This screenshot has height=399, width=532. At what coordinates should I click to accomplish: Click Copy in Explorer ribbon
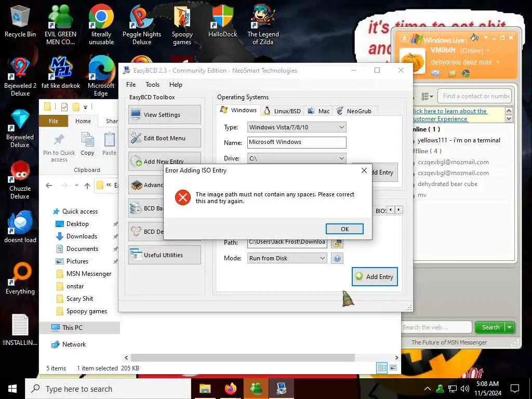[87, 144]
